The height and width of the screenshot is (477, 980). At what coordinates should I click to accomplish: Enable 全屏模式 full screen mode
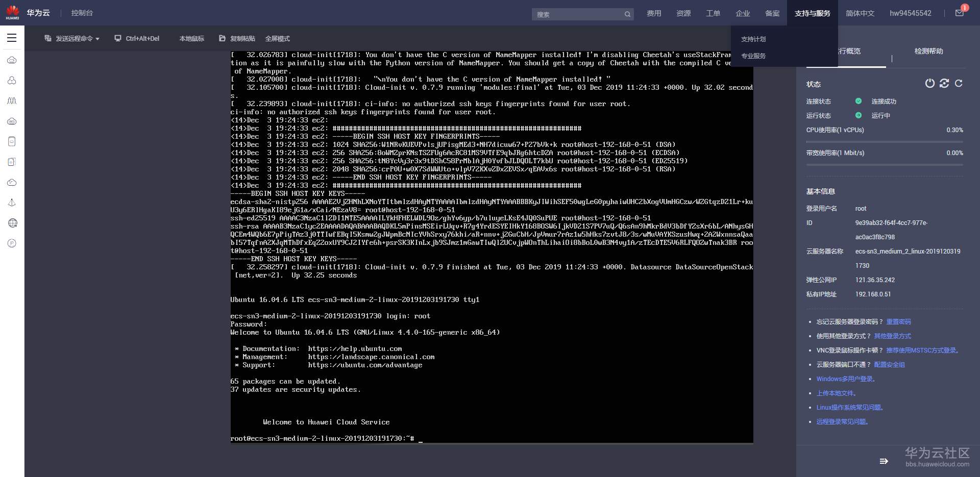(277, 39)
